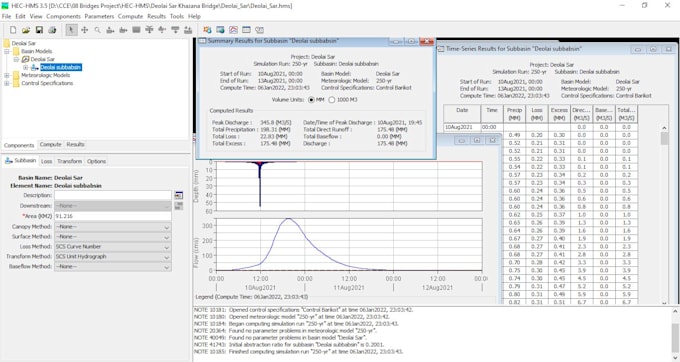Open the Edit menu
Screen dimensions: 680x362
tap(20, 16)
